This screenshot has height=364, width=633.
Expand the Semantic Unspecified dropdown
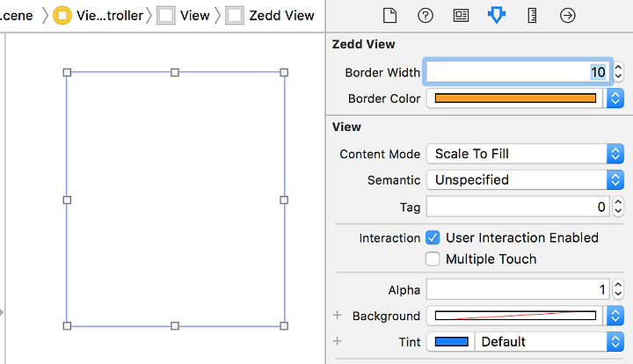pos(525,179)
